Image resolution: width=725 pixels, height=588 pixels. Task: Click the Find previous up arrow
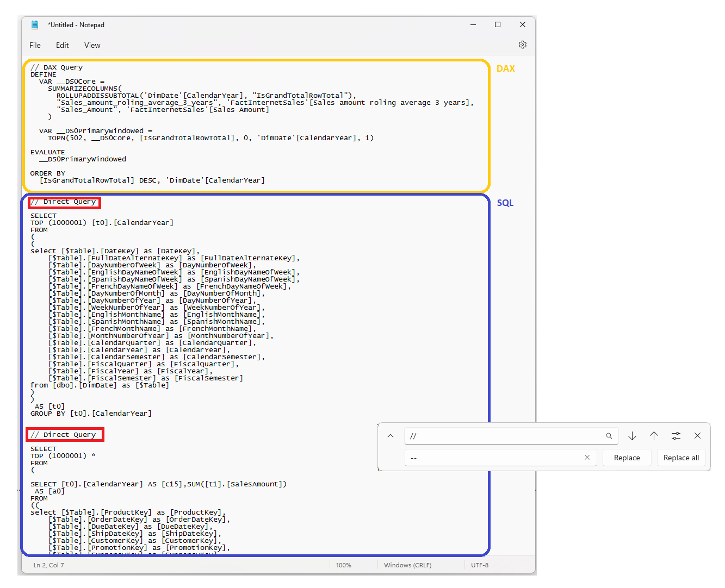pos(654,435)
